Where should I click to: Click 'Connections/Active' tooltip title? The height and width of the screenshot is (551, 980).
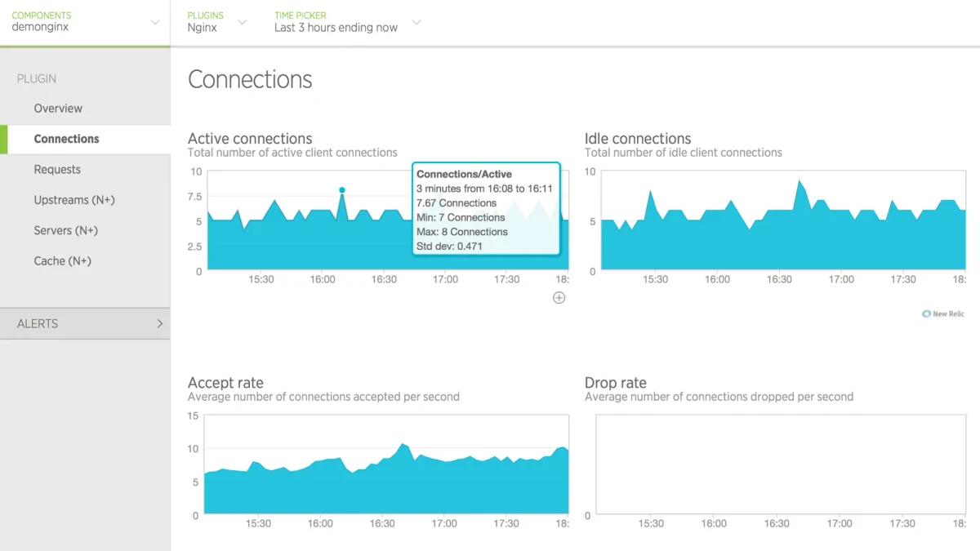pyautogui.click(x=464, y=174)
